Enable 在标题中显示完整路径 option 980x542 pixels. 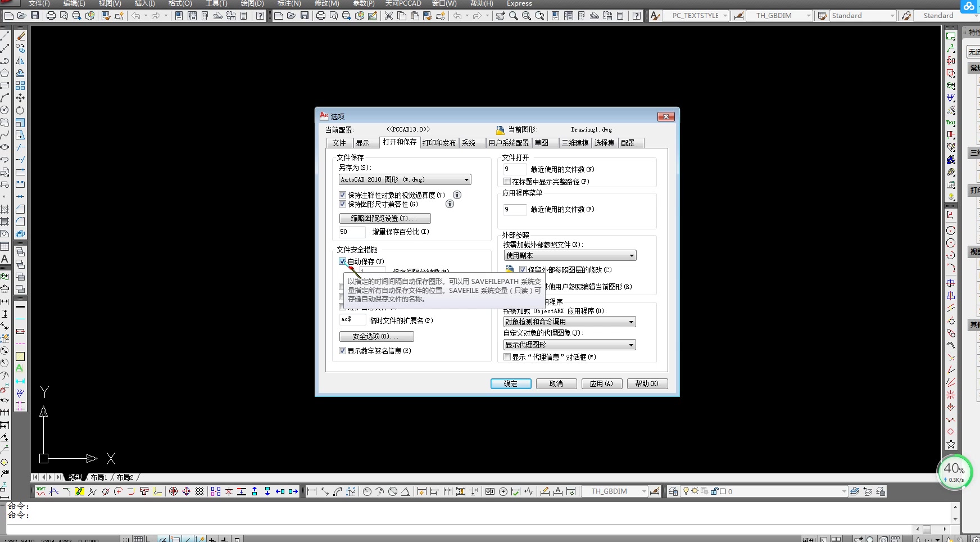click(x=507, y=181)
